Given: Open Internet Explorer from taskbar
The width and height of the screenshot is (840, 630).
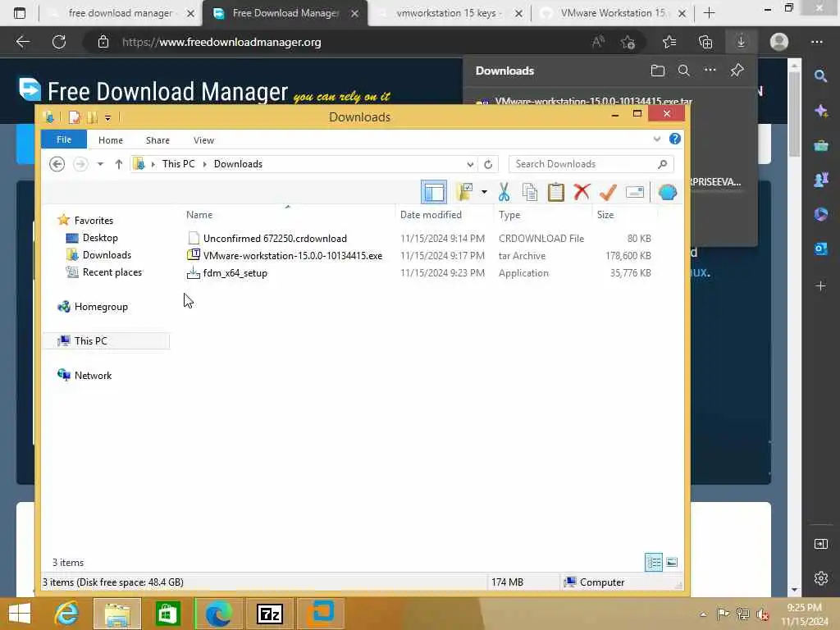Looking at the screenshot, I should (x=66, y=614).
